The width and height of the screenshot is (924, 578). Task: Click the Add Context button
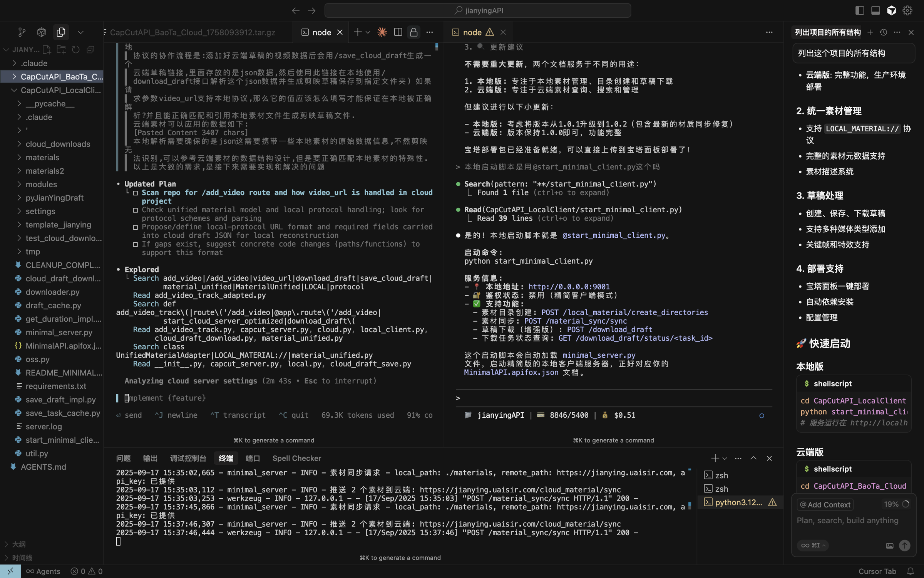point(825,504)
